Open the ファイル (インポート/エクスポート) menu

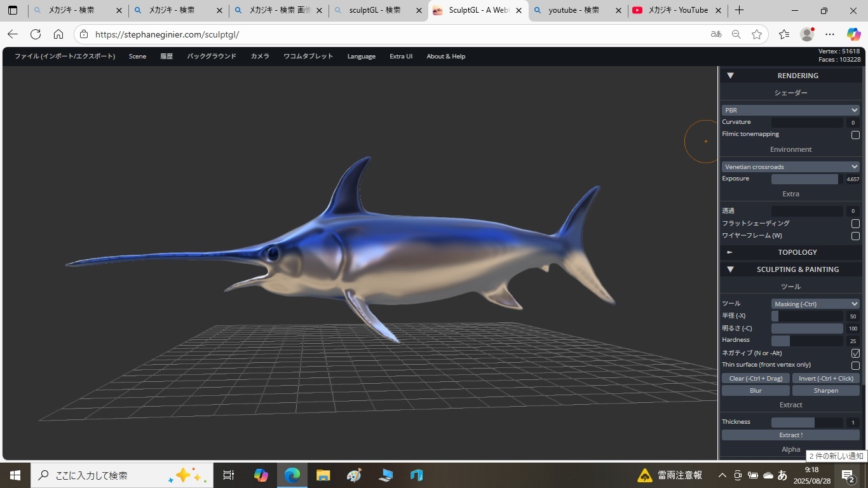[x=65, y=57]
